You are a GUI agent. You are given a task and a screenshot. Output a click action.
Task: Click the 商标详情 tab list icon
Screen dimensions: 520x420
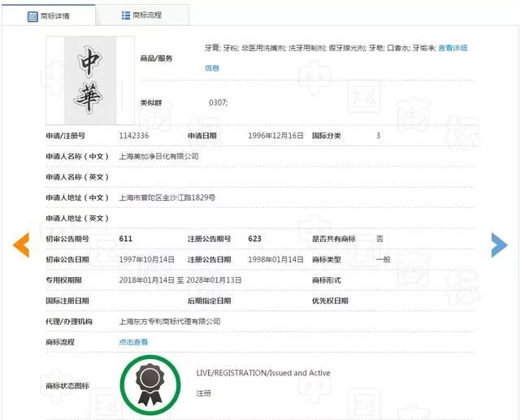pos(32,16)
